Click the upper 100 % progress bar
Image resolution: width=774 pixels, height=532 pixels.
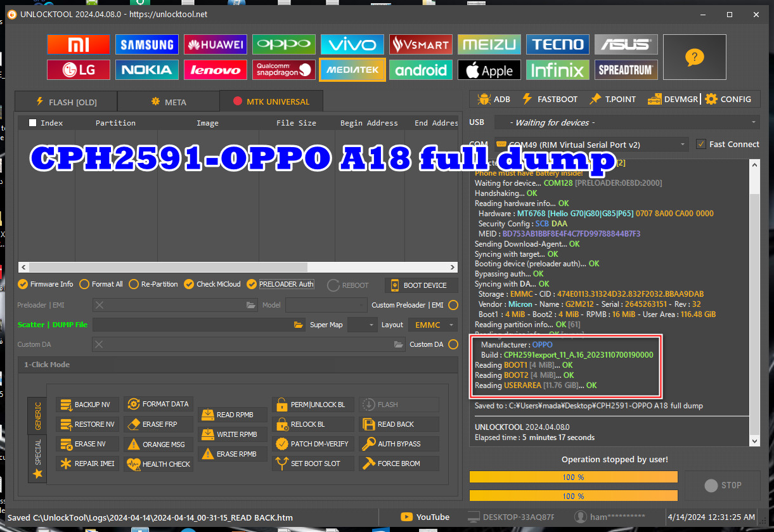pyautogui.click(x=574, y=477)
